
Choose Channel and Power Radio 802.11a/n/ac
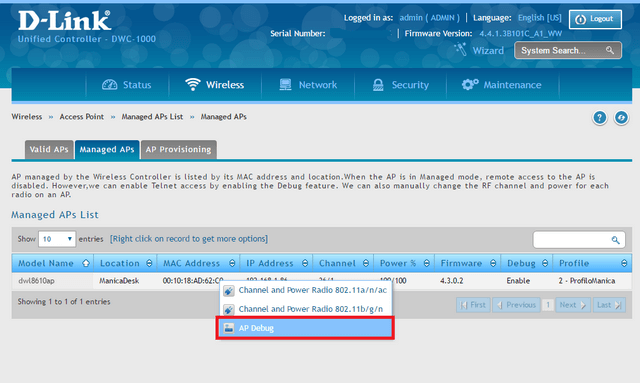coord(305,290)
